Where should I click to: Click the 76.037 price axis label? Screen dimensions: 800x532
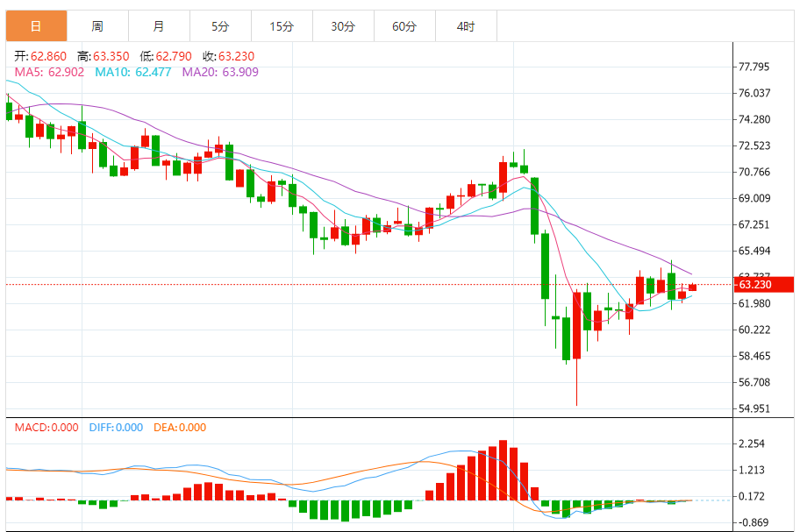pyautogui.click(x=754, y=93)
